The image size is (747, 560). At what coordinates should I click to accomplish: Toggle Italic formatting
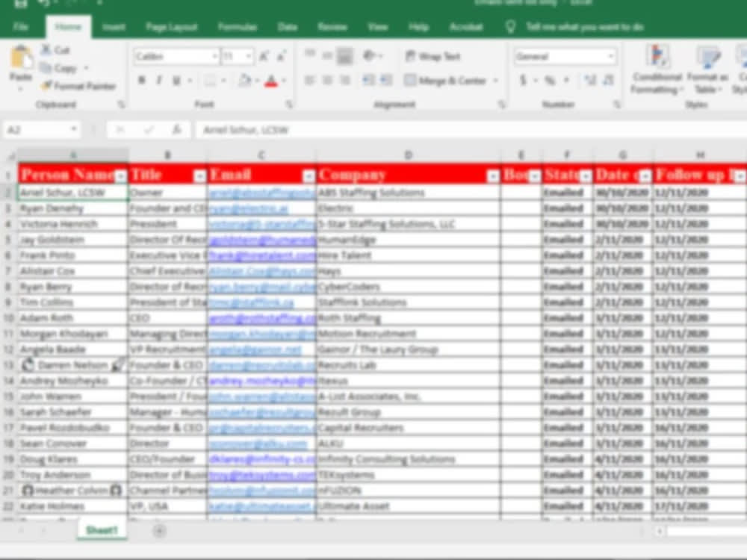click(x=159, y=81)
